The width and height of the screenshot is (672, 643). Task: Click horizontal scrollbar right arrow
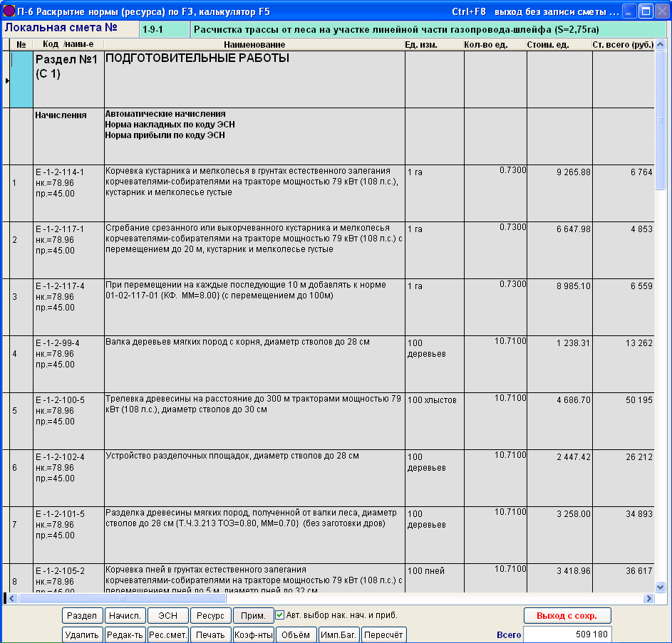tap(649, 598)
